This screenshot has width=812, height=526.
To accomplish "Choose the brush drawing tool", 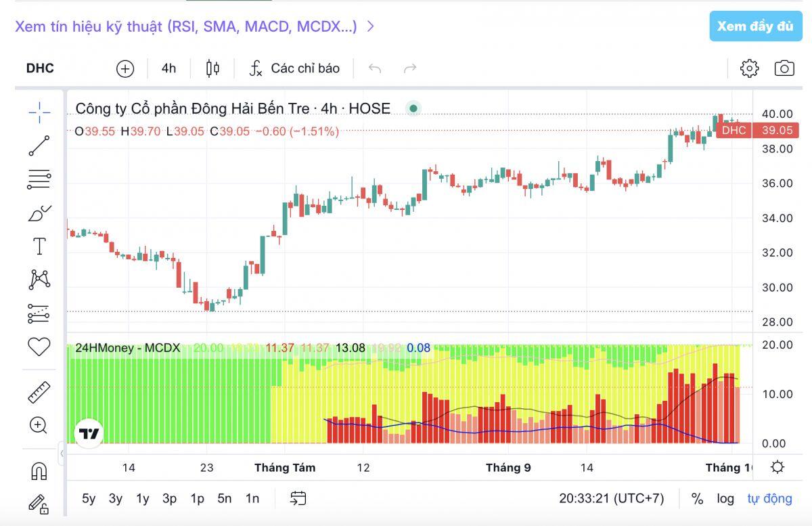I will 39,213.
